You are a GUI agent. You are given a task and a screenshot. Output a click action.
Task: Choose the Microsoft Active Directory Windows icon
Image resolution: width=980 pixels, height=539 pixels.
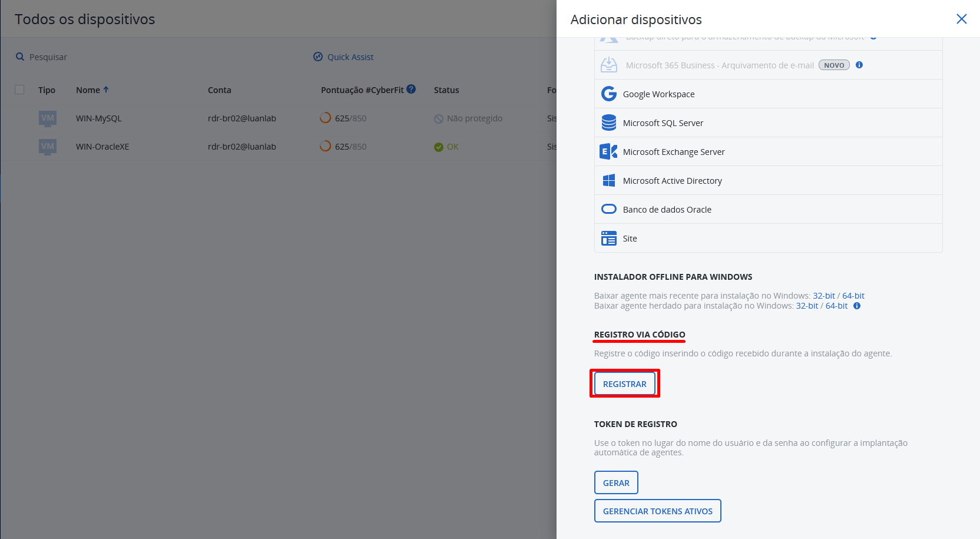pyautogui.click(x=608, y=180)
